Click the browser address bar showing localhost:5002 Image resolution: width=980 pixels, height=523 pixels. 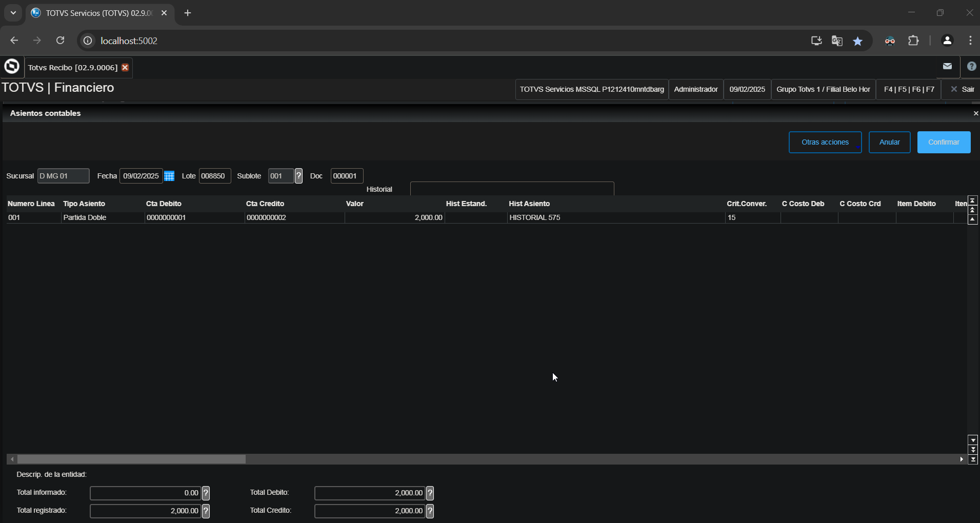(x=441, y=41)
